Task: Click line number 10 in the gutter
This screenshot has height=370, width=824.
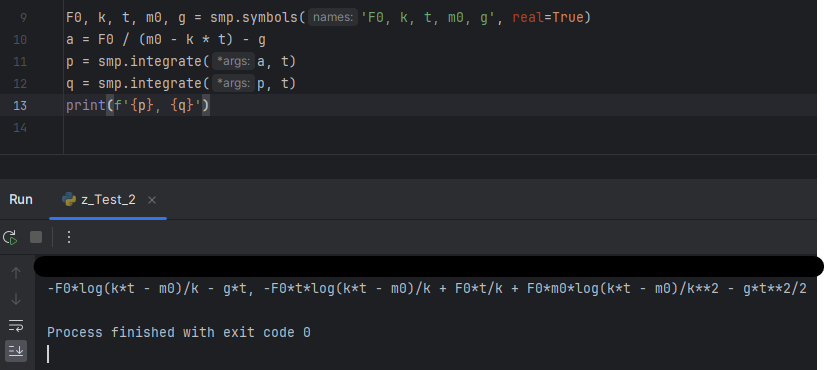Action: [20, 40]
